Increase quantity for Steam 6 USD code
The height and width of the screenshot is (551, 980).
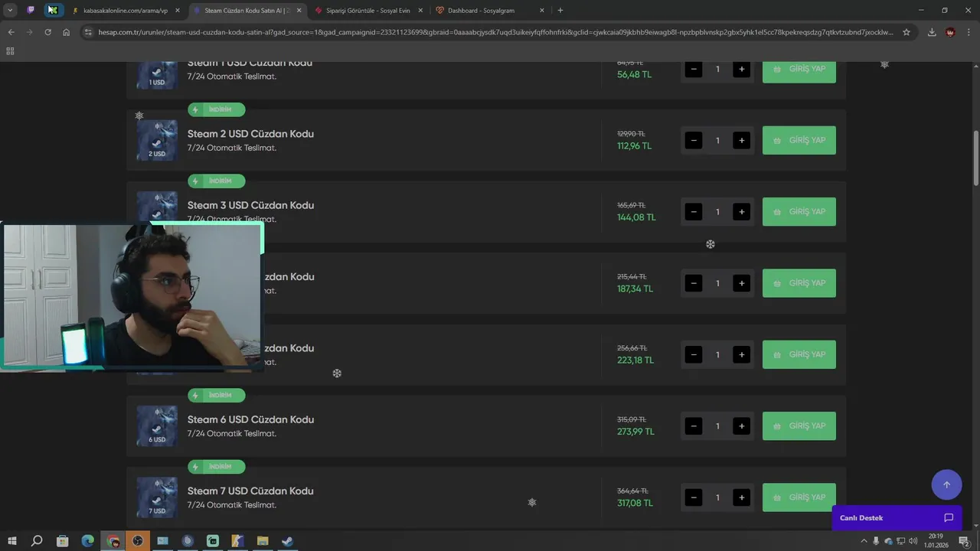click(741, 426)
